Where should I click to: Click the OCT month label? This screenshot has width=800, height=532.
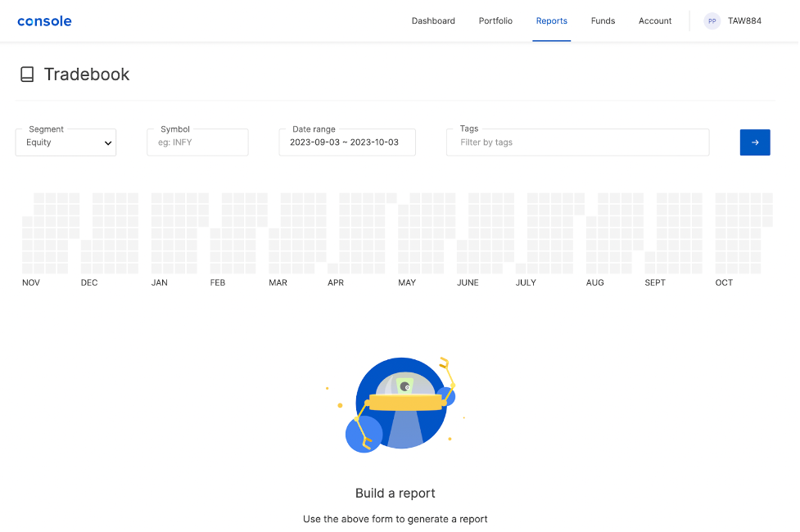point(724,282)
